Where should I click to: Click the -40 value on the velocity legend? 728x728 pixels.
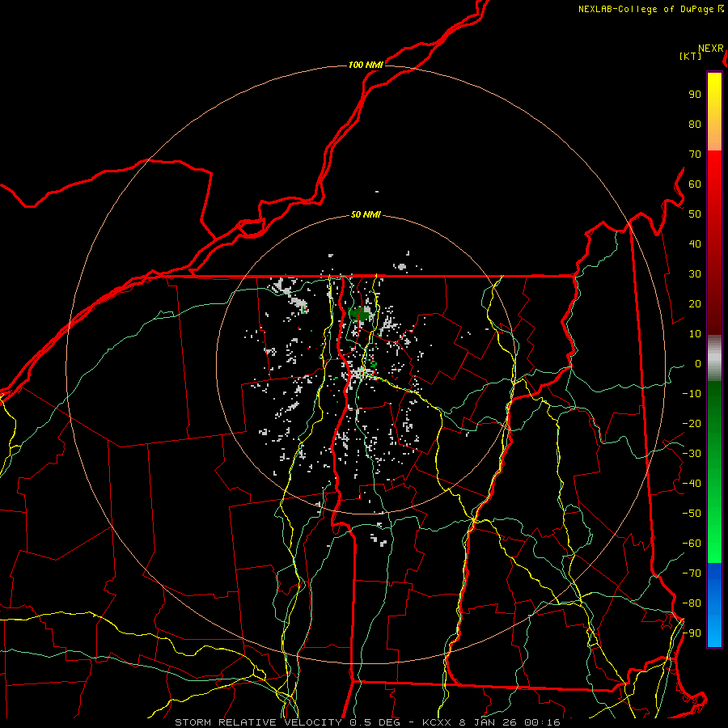coord(692,484)
